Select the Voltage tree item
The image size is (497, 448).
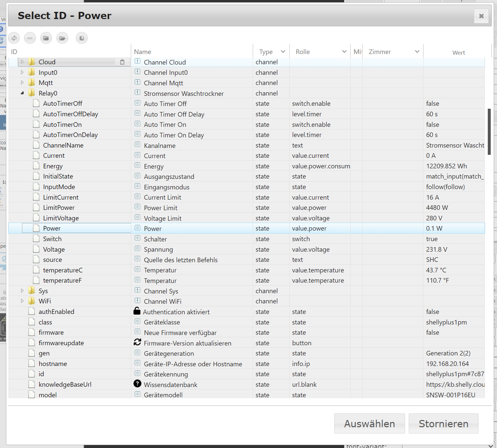[x=54, y=249]
